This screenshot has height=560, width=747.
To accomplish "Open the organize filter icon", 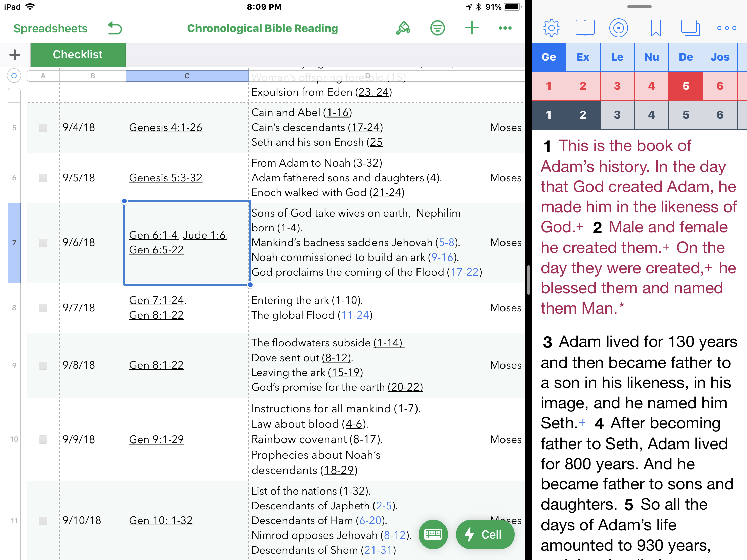I will click(437, 28).
